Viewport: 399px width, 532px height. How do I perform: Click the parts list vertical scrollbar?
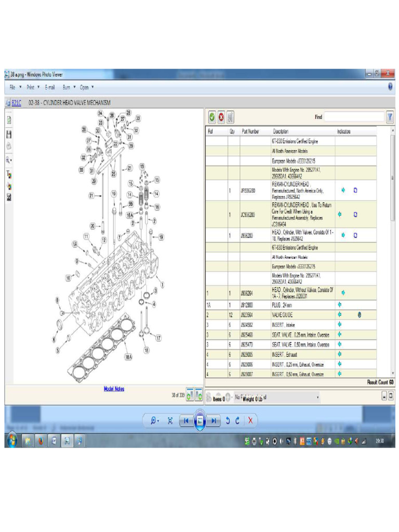pyautogui.click(x=393, y=251)
